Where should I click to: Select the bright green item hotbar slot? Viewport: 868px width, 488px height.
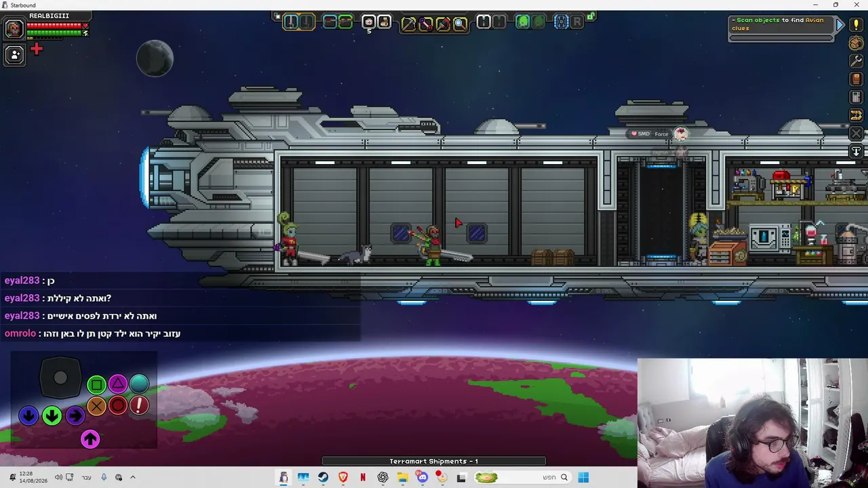click(x=523, y=22)
